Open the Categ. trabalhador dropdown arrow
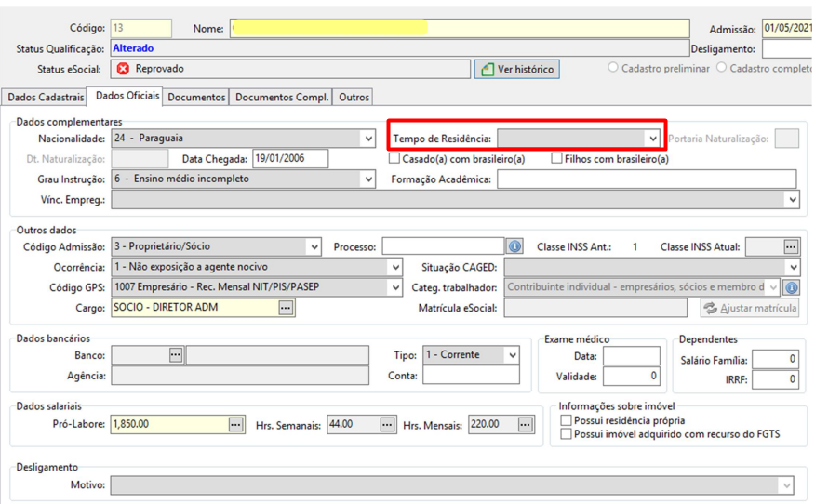The width and height of the screenshot is (815, 504). (773, 287)
